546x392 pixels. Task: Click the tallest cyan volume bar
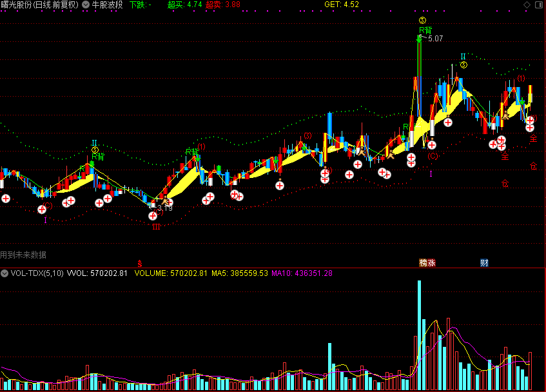(419, 335)
